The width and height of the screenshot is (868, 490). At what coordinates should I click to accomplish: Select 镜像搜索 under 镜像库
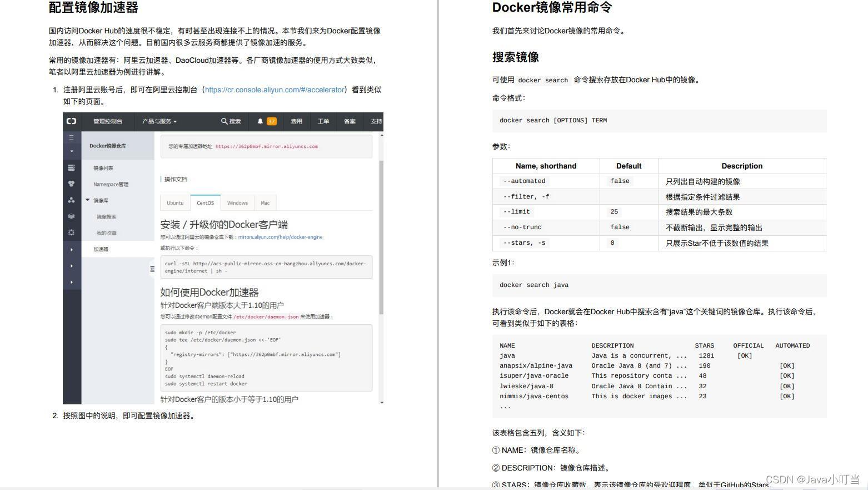106,217
